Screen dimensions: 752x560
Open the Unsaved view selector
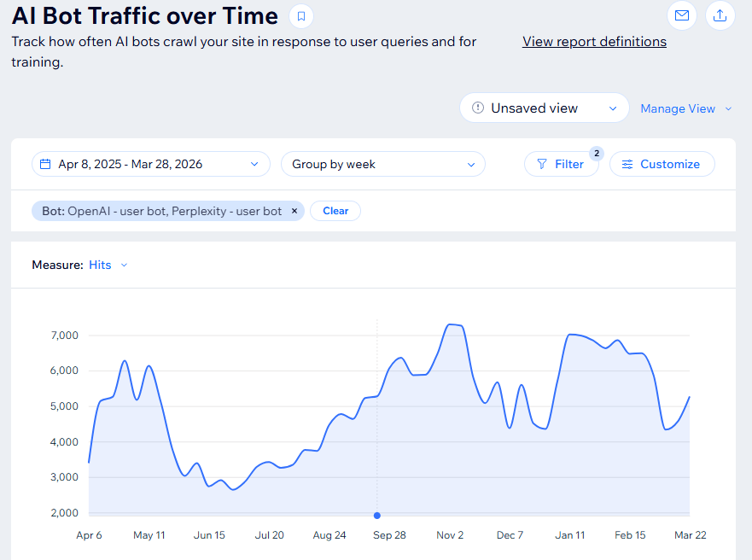pyautogui.click(x=544, y=108)
